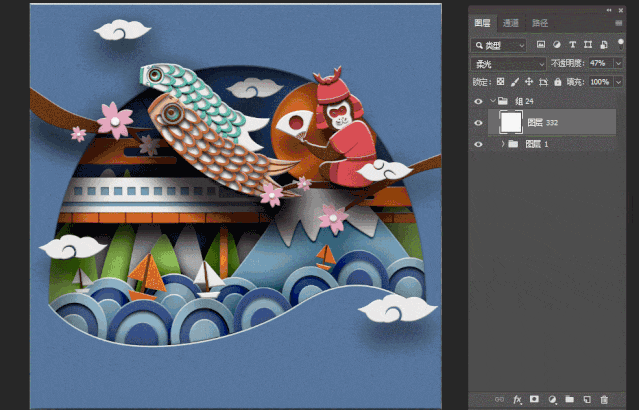Image resolution: width=639 pixels, height=410 pixels.
Task: Switch to the 通道 tab
Action: tap(511, 22)
